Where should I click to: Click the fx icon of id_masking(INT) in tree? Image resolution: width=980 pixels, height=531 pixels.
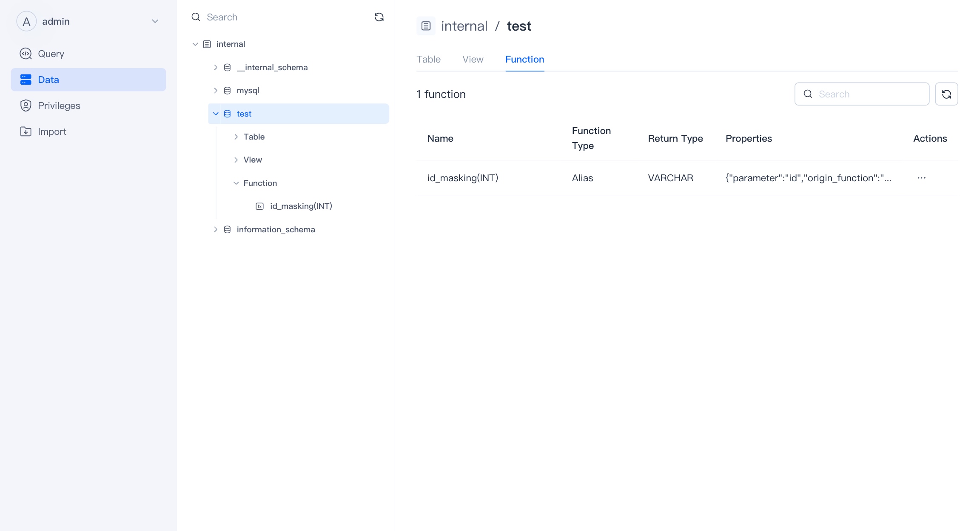[x=259, y=206]
